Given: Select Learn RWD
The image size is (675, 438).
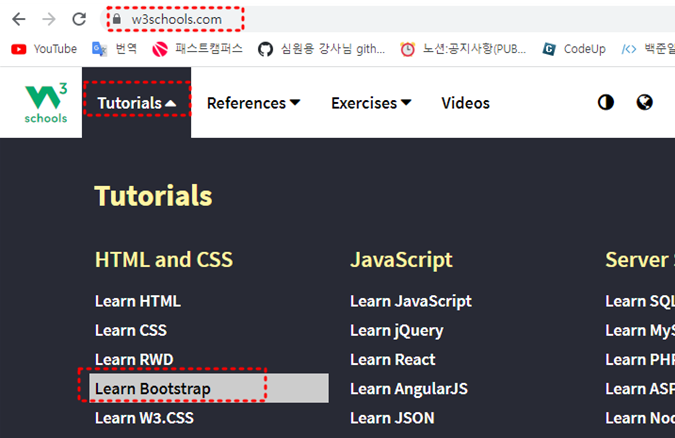Looking at the screenshot, I should [134, 360].
